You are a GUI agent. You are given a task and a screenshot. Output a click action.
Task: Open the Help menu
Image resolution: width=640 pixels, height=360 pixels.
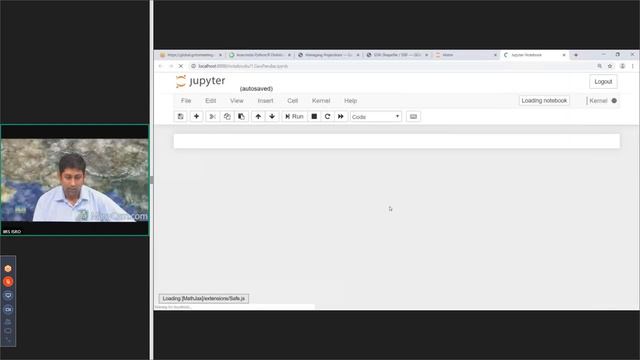point(350,100)
